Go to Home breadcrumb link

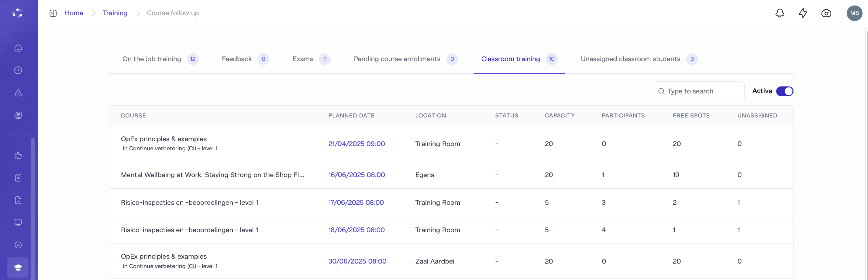[x=74, y=13]
